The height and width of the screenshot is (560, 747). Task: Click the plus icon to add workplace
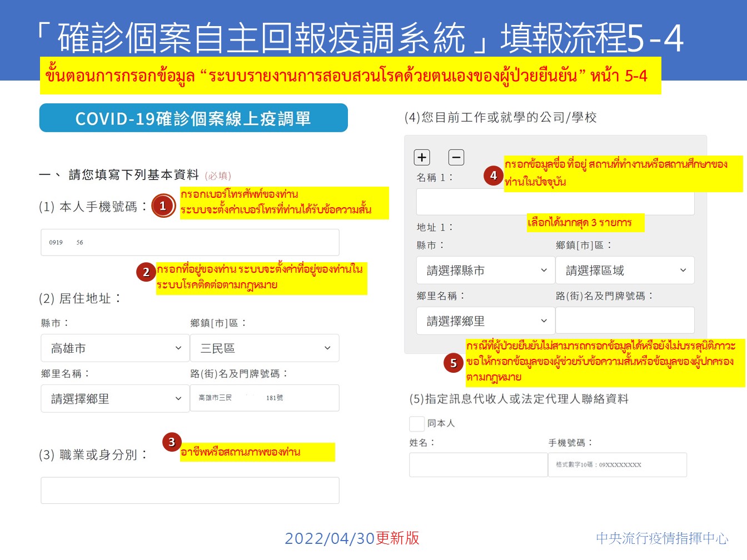pyautogui.click(x=422, y=158)
